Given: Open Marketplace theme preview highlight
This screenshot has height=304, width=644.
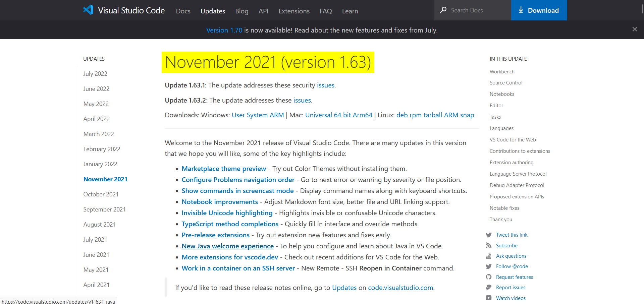Looking at the screenshot, I should [224, 169].
